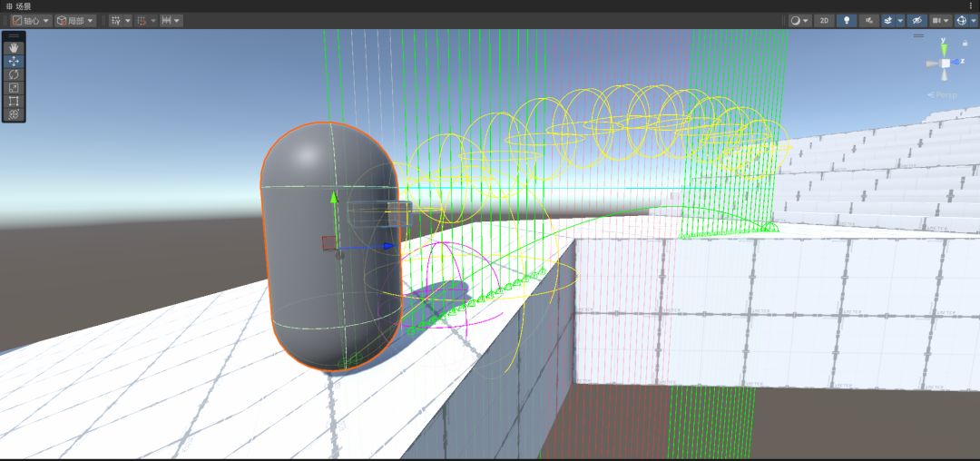Select the Rect transform tool
The height and width of the screenshot is (461, 980).
14,101
